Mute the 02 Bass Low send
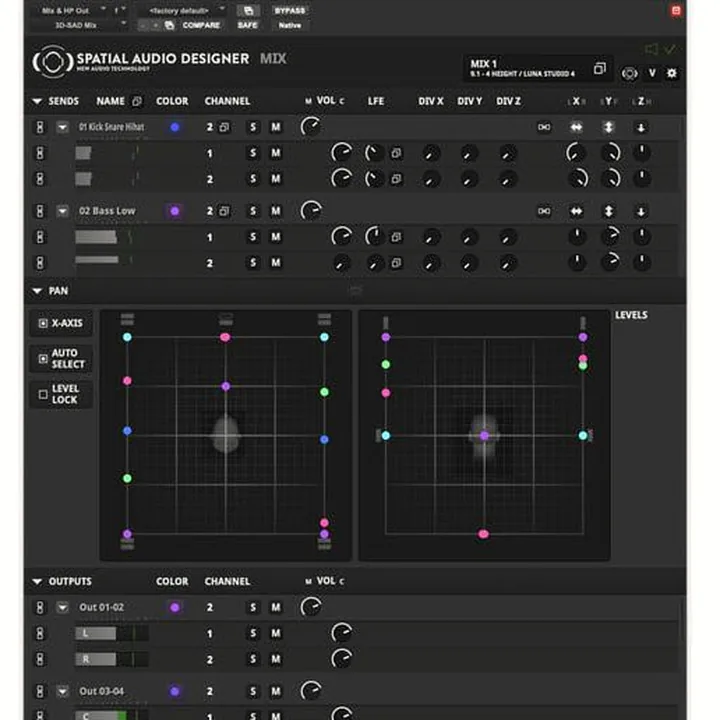The width and height of the screenshot is (720, 720). [x=276, y=211]
